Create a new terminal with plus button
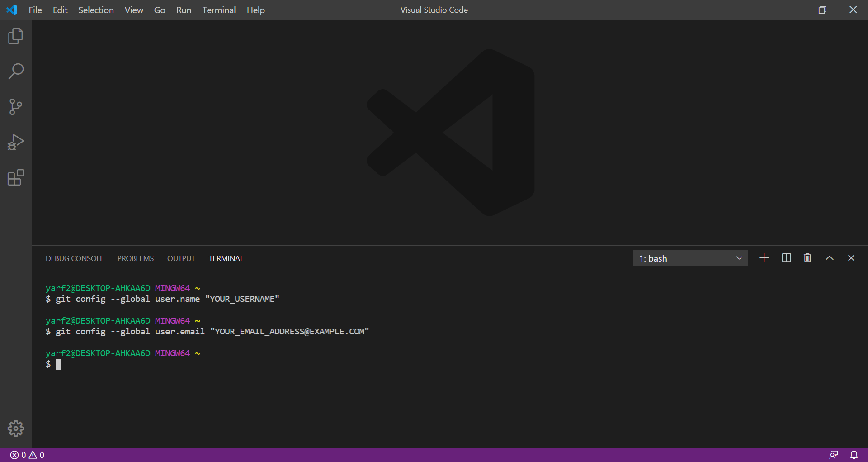 coord(764,258)
